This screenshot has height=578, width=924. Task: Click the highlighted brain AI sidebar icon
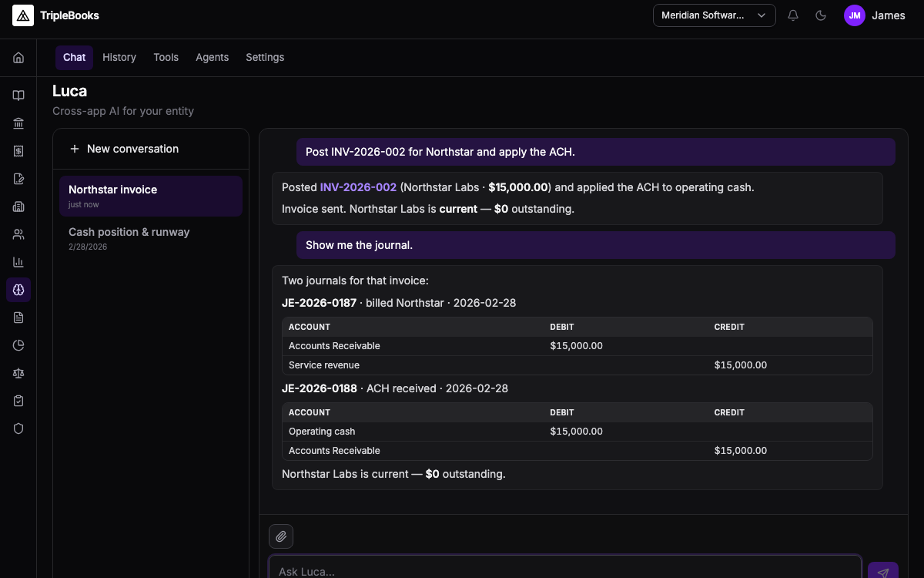pyautogui.click(x=18, y=290)
